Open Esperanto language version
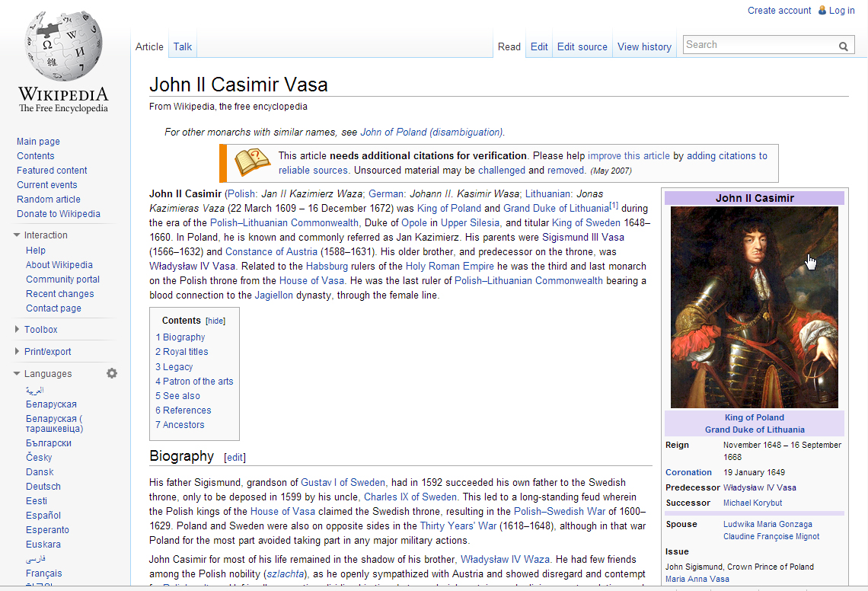The image size is (868, 591). pos(48,530)
